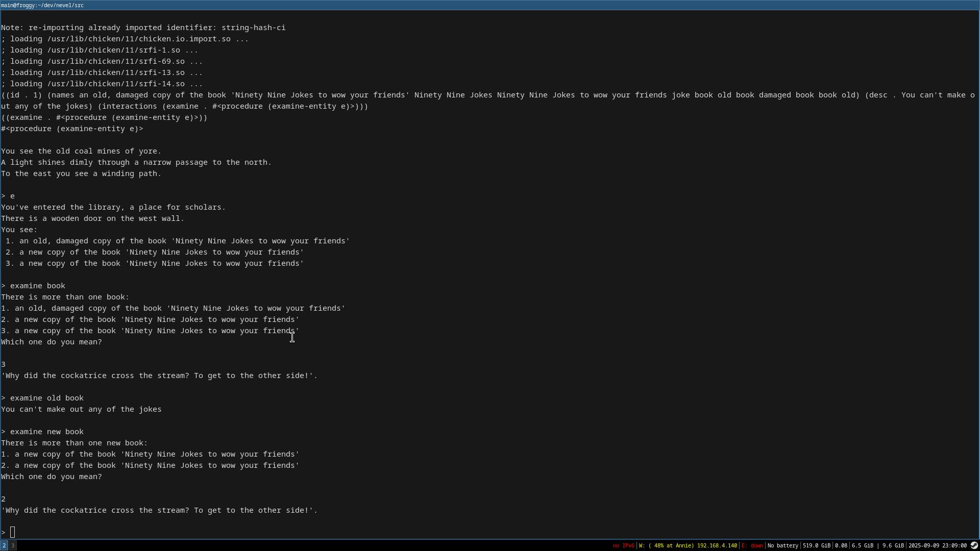
Task: Switch to workspace 3
Action: 13,545
